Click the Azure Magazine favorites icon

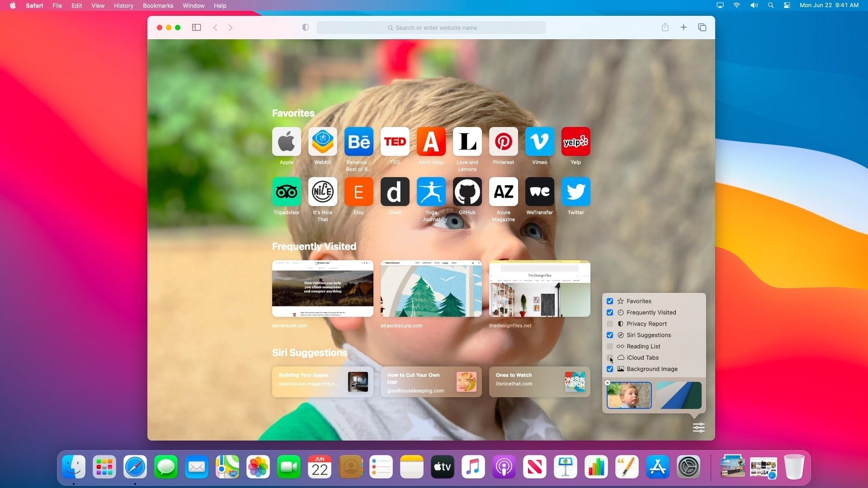point(503,191)
